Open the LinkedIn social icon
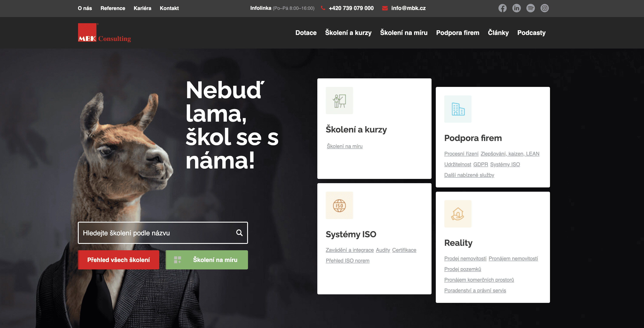Viewport: 644px width, 328px height. (x=516, y=8)
